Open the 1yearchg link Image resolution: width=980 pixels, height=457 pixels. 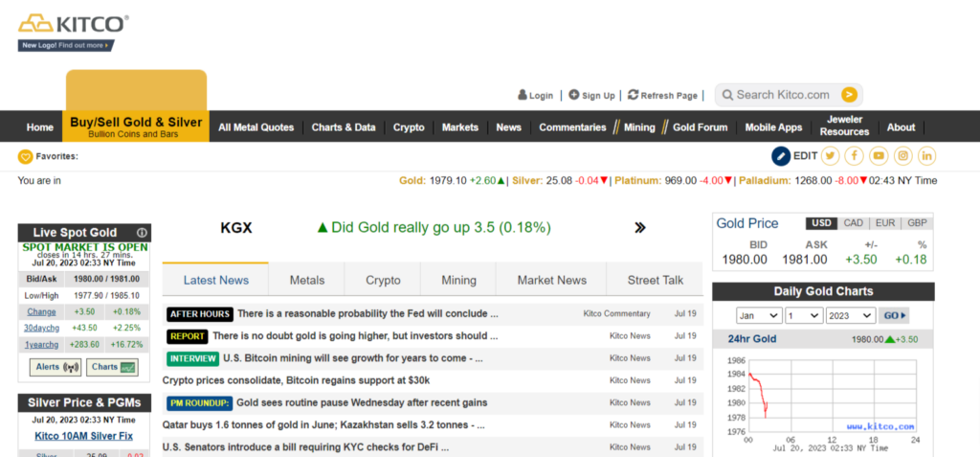pos(41,344)
